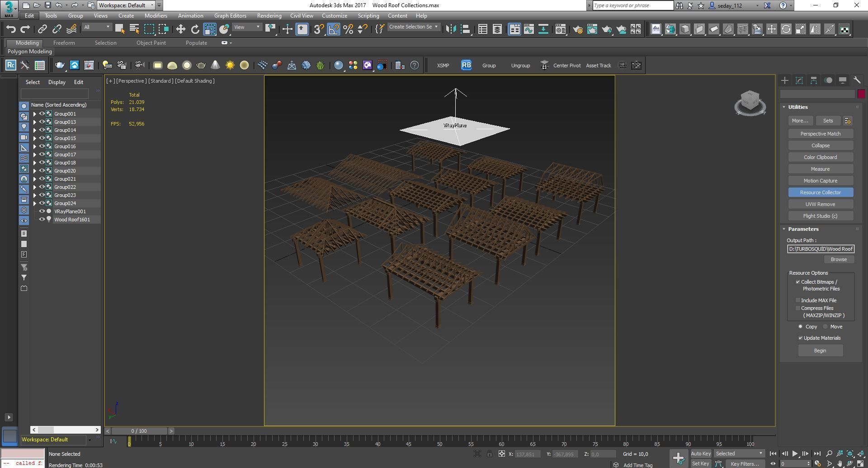
Task: Switch to the Object Paint ribbon tab
Action: 151,43
